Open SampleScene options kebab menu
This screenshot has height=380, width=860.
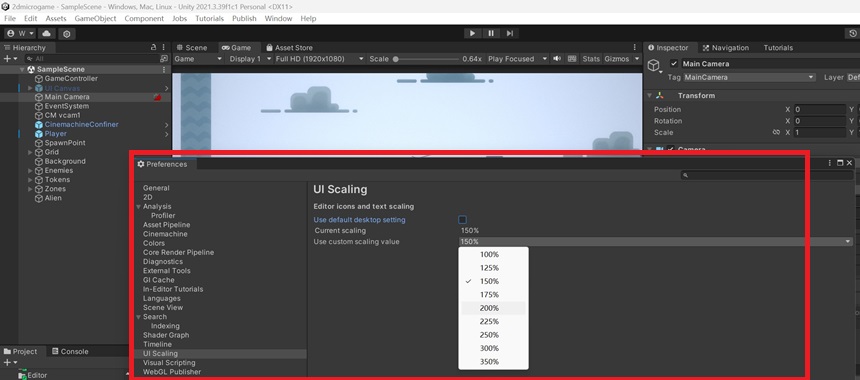[x=163, y=70]
